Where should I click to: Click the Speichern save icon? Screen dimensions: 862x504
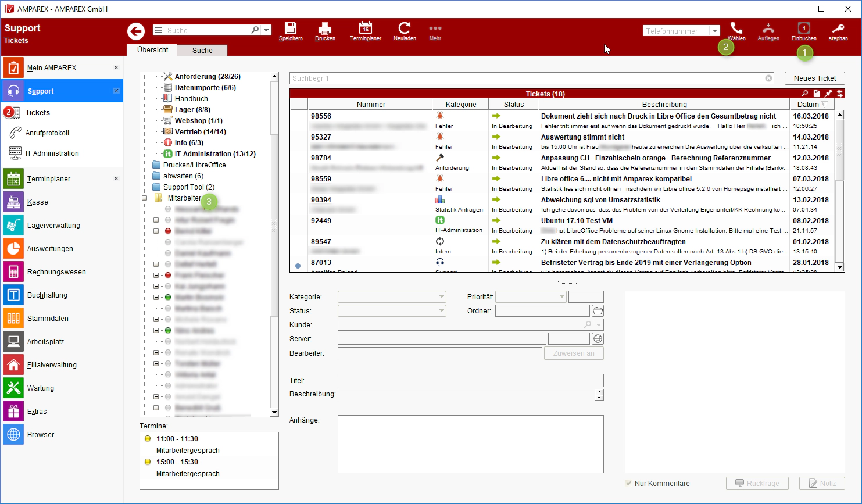pos(290,28)
